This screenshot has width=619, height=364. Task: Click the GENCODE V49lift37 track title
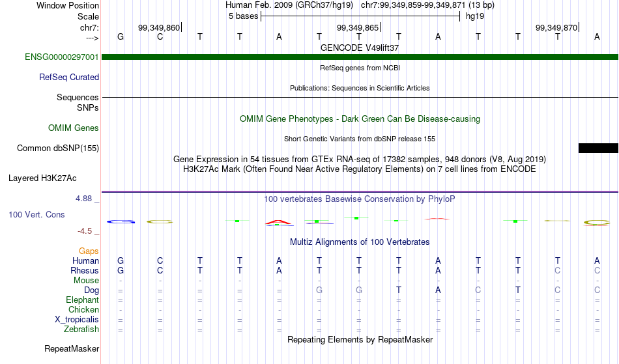[360, 48]
